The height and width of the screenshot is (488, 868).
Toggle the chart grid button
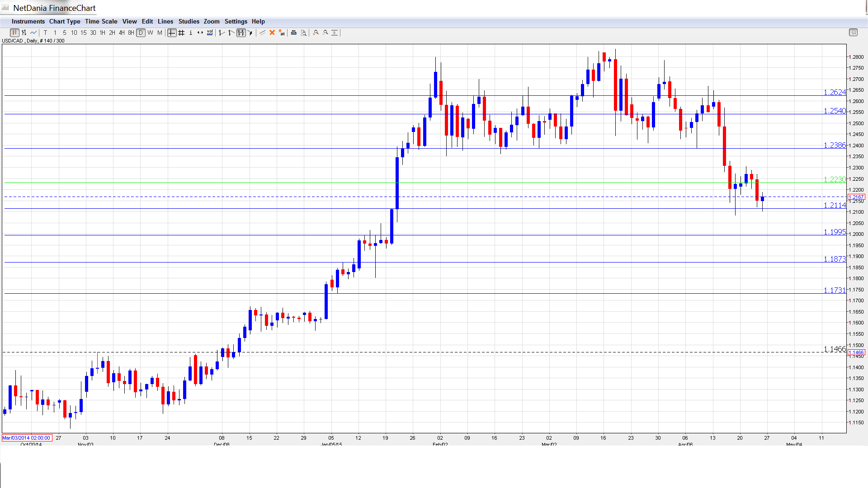pyautogui.click(x=181, y=33)
